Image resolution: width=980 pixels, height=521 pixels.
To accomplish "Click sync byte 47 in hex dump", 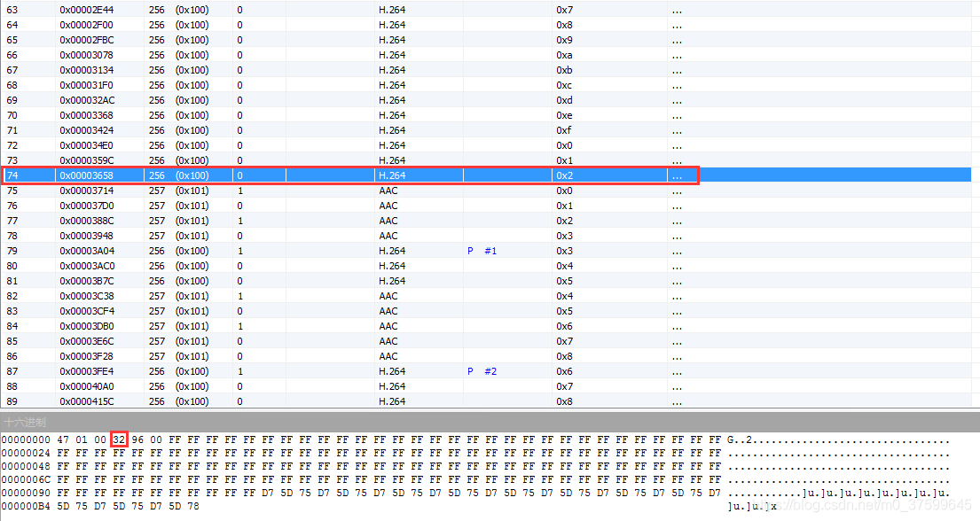I will 63,439.
